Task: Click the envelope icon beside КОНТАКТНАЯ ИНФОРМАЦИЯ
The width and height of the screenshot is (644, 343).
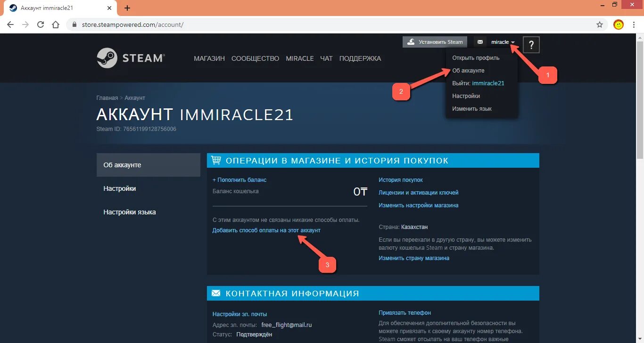Action: [x=216, y=293]
